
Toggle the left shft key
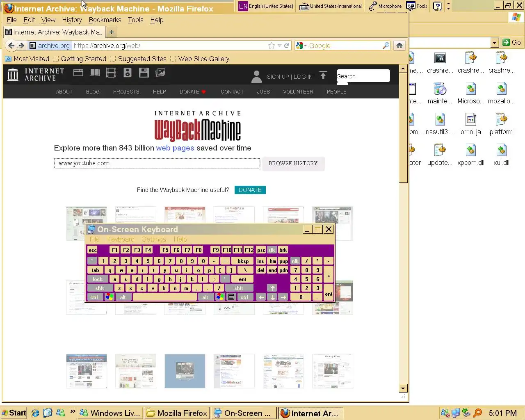tap(100, 288)
